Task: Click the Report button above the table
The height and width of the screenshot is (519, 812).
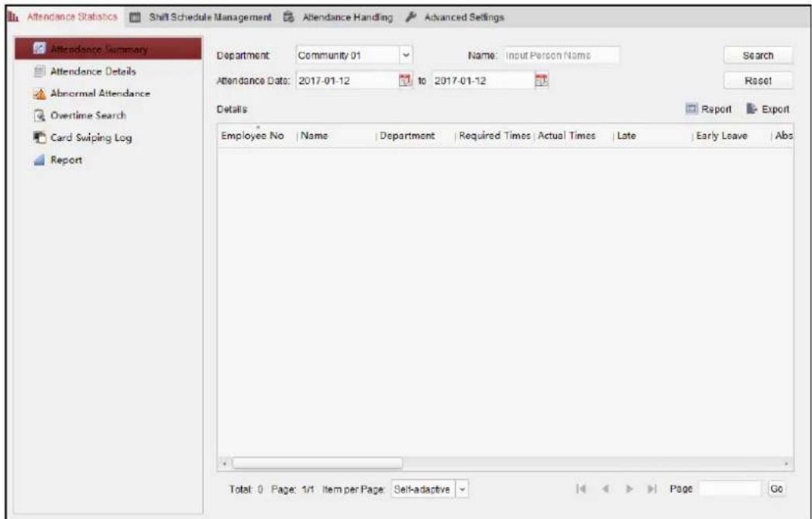Action: [708, 109]
